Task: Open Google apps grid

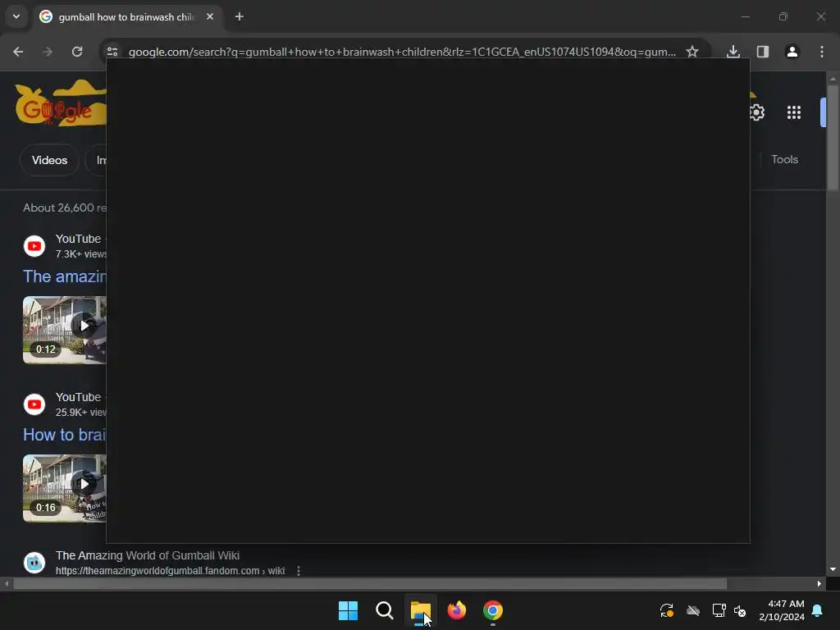Action: (794, 112)
